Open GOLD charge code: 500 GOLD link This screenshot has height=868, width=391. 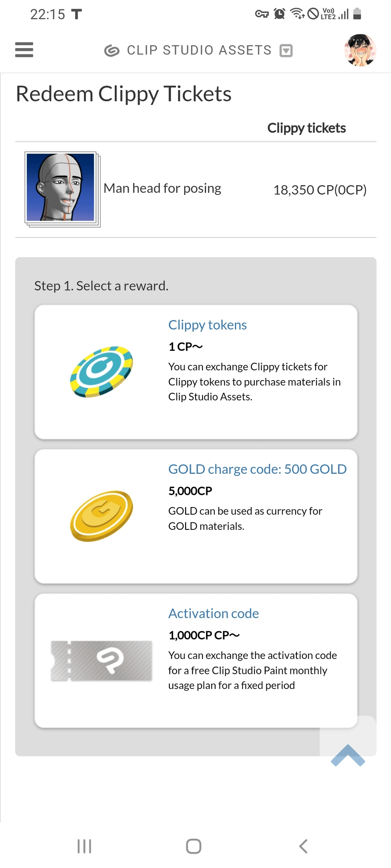pyautogui.click(x=257, y=469)
